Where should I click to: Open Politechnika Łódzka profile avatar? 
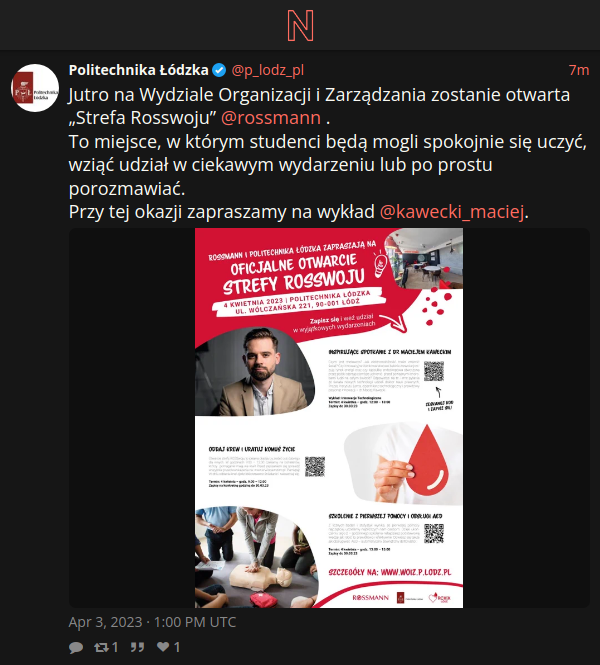coord(35,88)
